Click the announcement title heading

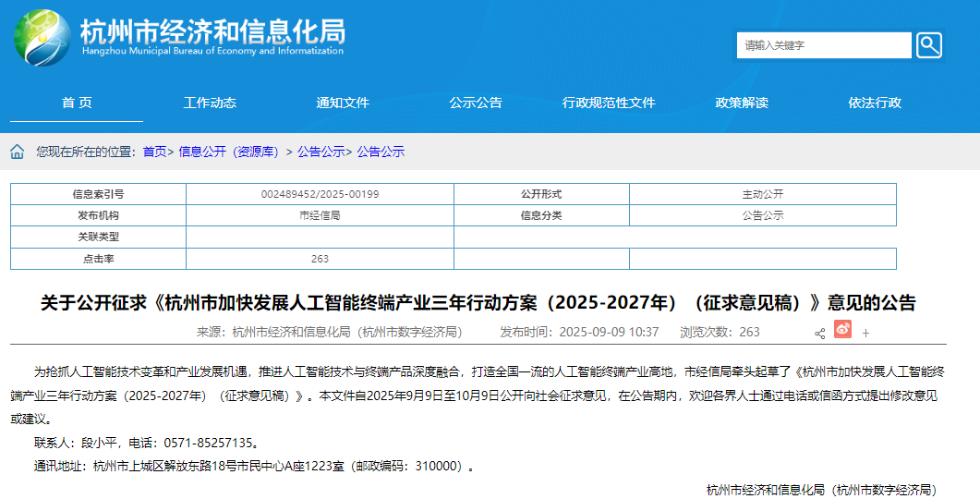(x=478, y=303)
